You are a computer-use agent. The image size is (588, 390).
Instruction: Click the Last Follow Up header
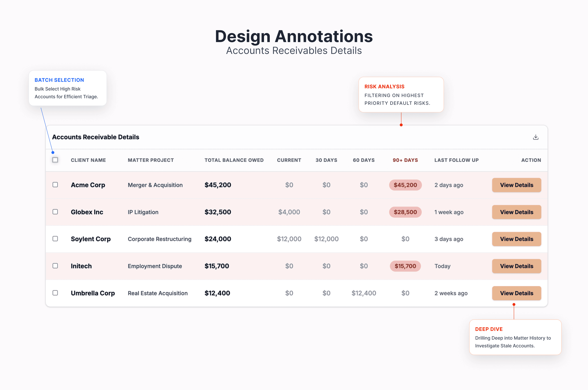tap(456, 160)
